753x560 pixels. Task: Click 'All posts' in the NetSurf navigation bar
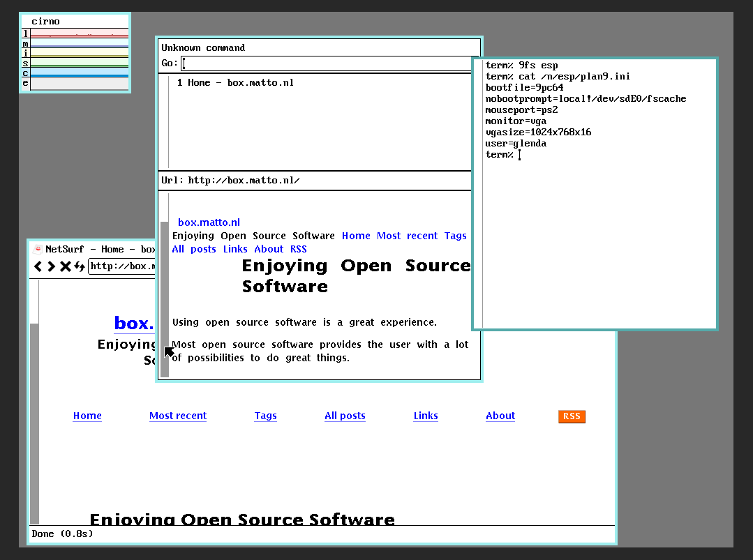pos(345,416)
